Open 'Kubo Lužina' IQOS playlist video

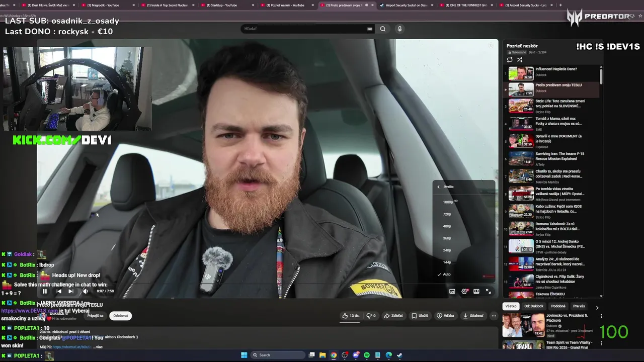[552, 211]
